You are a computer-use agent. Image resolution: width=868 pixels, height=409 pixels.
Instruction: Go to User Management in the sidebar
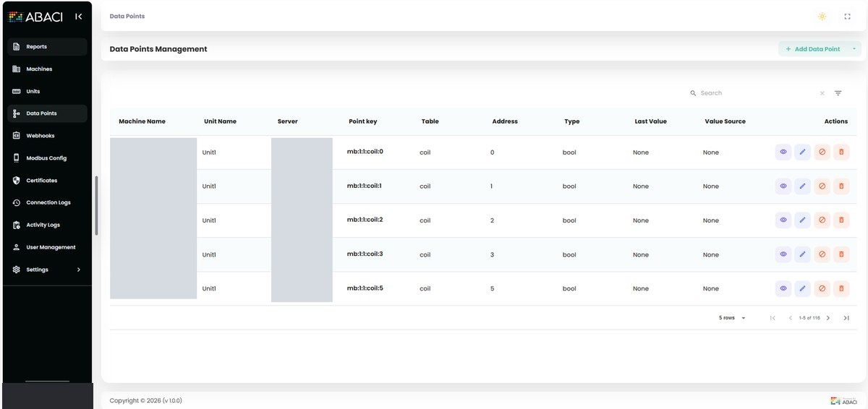pyautogui.click(x=47, y=247)
